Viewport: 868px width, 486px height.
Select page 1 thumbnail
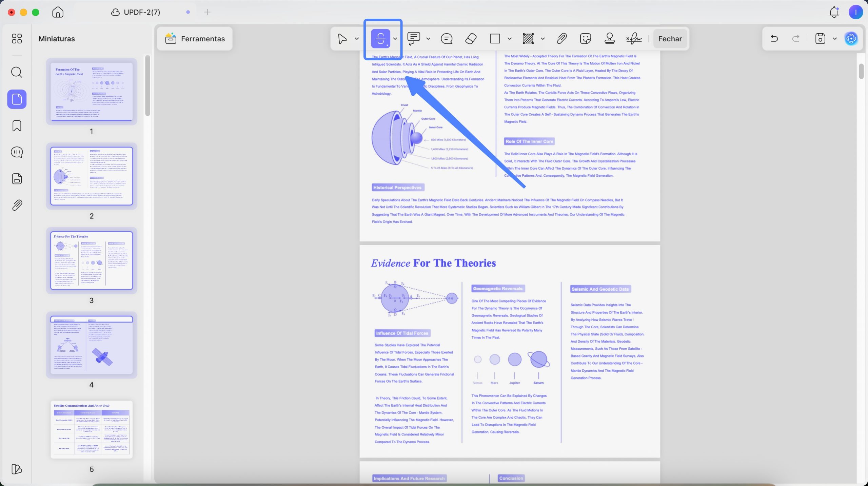click(x=92, y=91)
